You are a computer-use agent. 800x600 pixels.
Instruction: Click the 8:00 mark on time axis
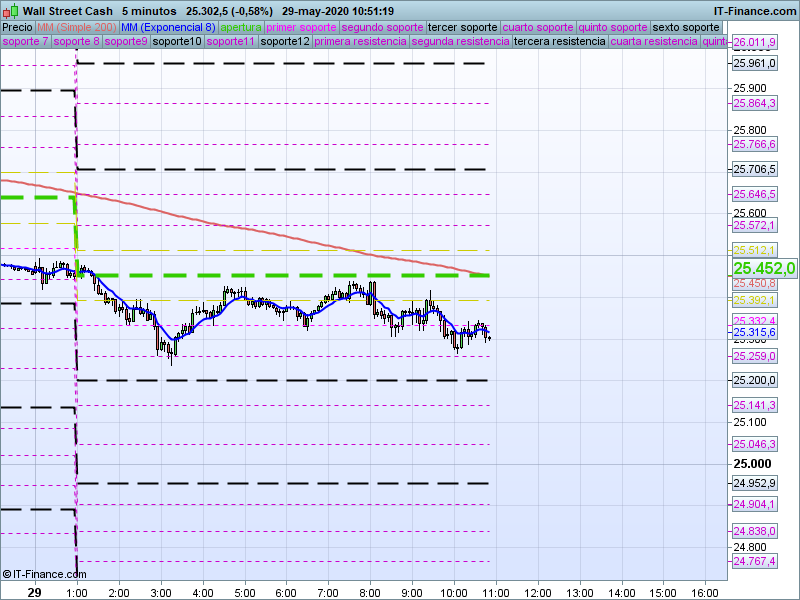pos(370,592)
